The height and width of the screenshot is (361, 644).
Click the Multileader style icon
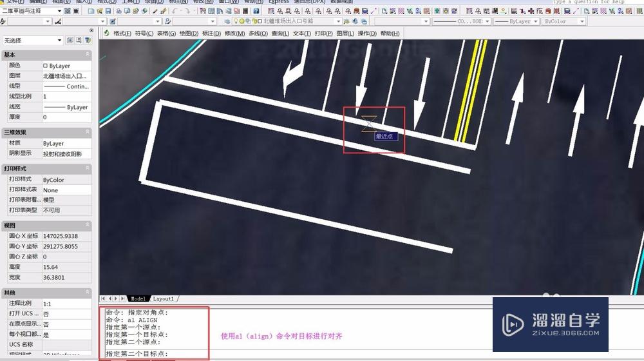(x=167, y=21)
